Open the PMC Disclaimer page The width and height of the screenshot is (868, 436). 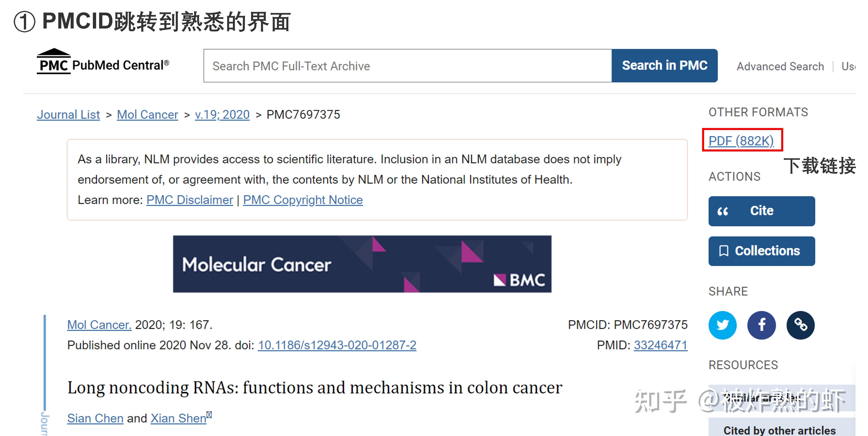(x=189, y=200)
